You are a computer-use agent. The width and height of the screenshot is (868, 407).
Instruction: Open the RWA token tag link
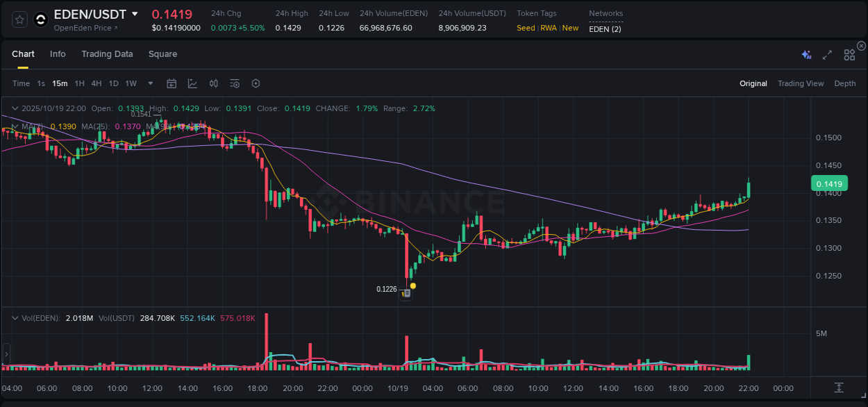coord(549,28)
